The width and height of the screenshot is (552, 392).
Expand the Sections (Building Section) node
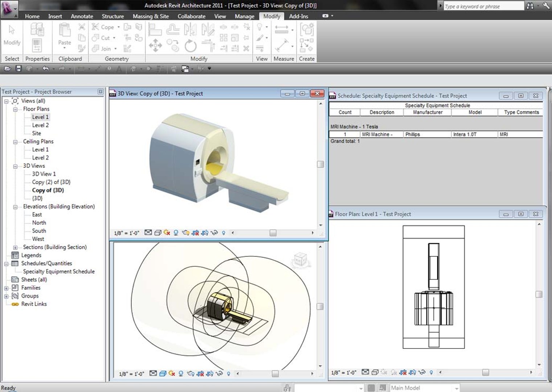click(x=15, y=248)
